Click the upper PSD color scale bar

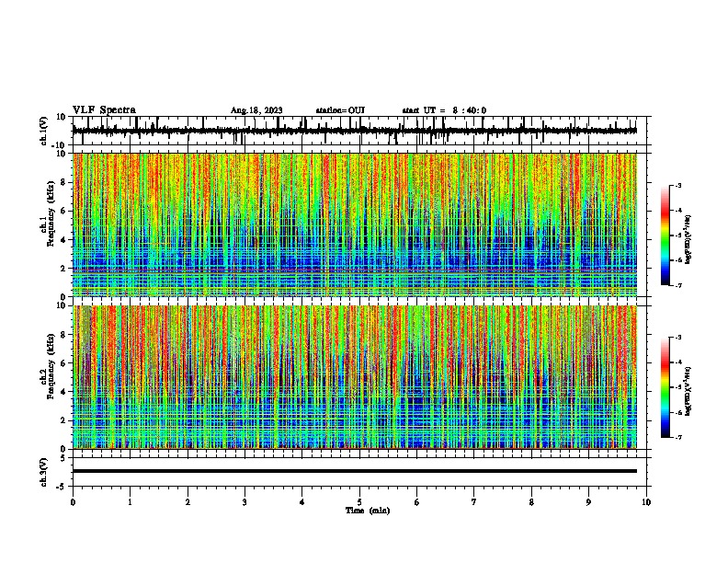[665, 236]
